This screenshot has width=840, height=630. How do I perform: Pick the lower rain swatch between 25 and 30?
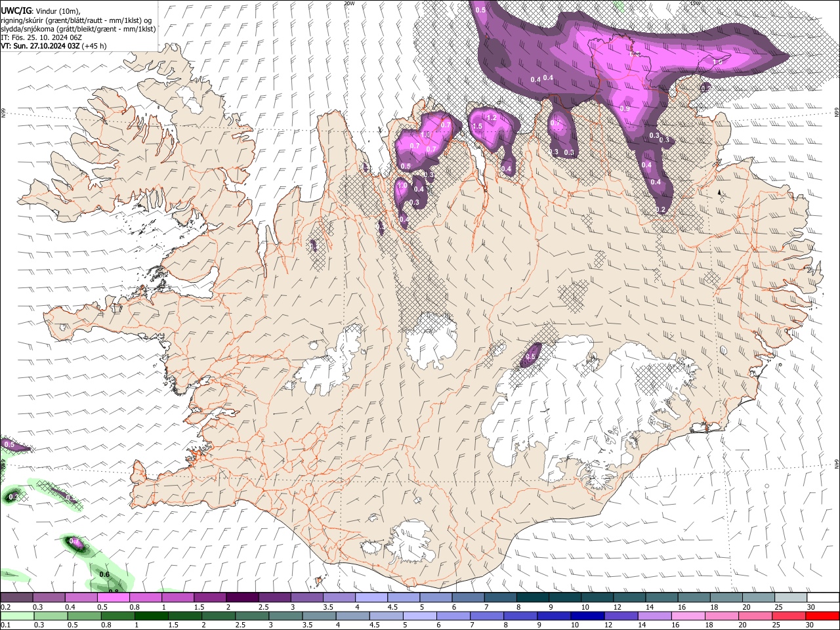pos(789,616)
